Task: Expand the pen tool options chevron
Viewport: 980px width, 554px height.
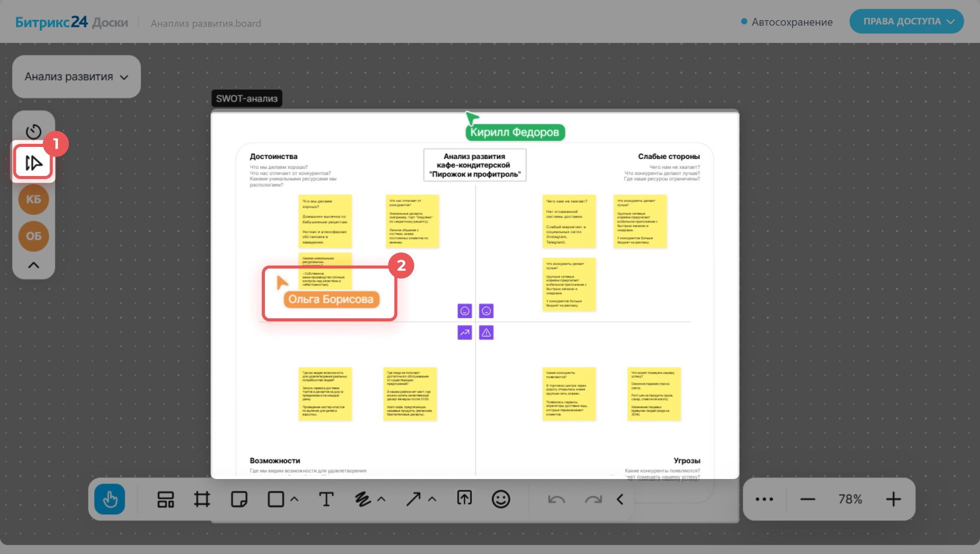Action: pyautogui.click(x=381, y=499)
